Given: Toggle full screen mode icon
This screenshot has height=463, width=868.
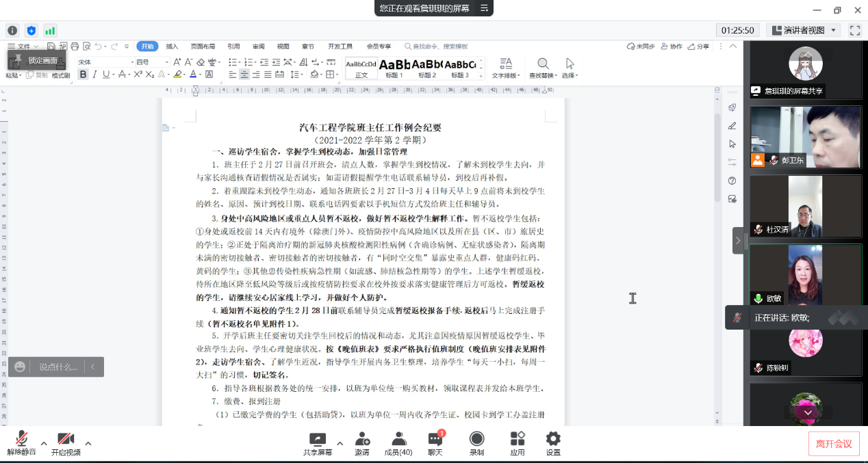Looking at the screenshot, I should pos(854,30).
